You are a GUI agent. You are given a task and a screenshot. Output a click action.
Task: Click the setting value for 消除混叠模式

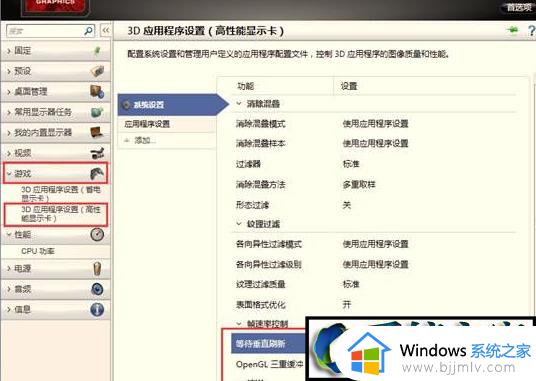[375, 124]
